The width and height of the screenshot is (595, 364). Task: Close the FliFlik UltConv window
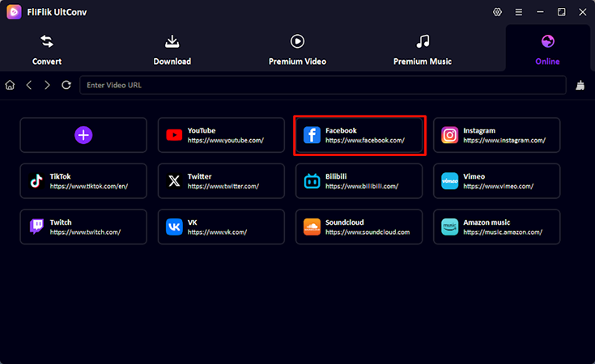583,12
